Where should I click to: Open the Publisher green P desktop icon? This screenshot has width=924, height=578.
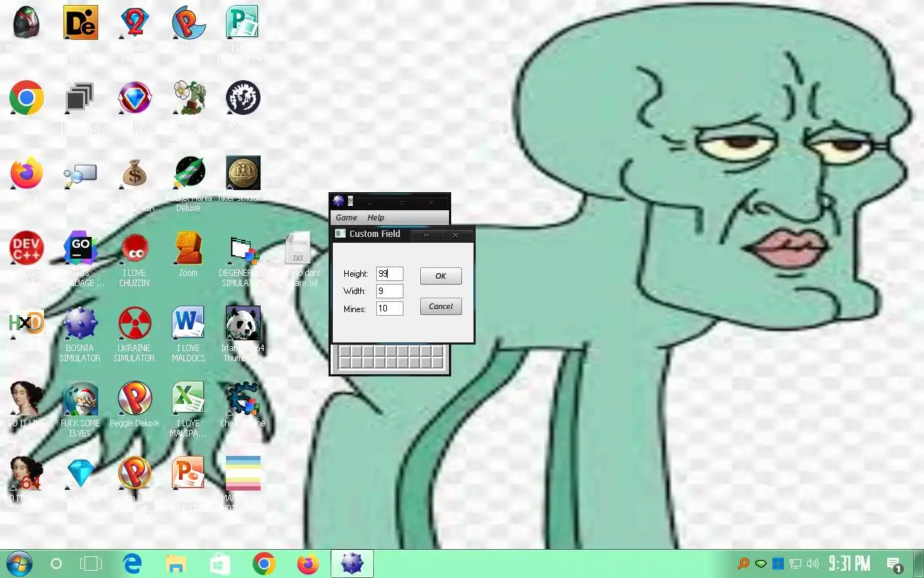[x=243, y=23]
